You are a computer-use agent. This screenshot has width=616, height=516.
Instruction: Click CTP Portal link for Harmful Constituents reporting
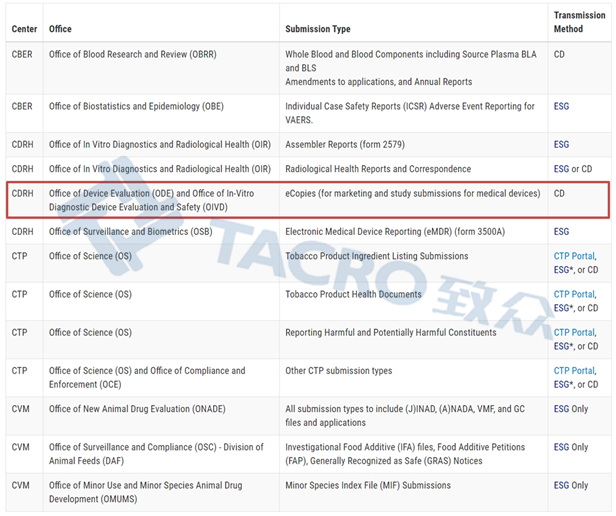coord(574,332)
